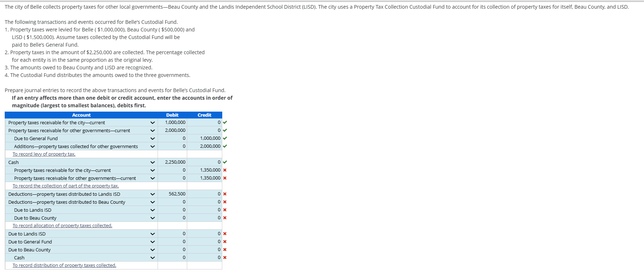Click the 2,000,000 credit field for Additions row
Viewport: 644px width, 272px height.
pos(205,146)
